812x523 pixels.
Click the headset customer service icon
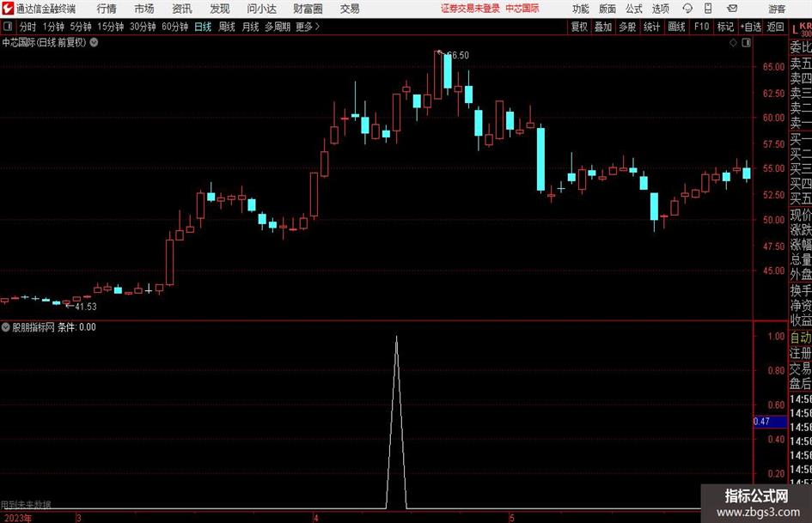pyautogui.click(x=687, y=9)
